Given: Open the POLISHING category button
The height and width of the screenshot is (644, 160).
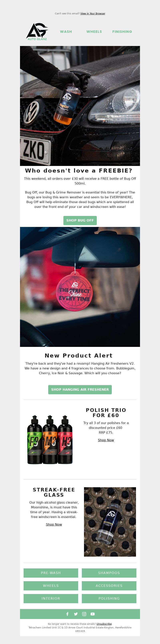Looking at the screenshot, I should [x=109, y=598].
